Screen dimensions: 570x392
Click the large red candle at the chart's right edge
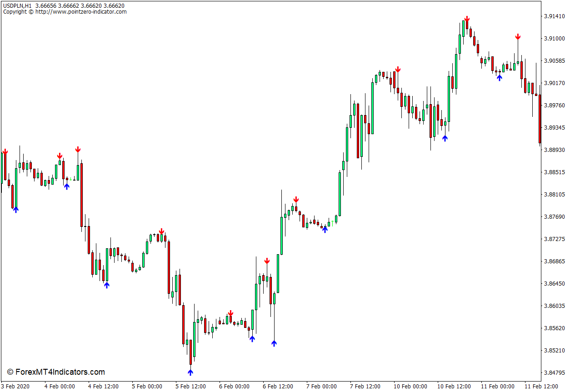click(x=540, y=119)
